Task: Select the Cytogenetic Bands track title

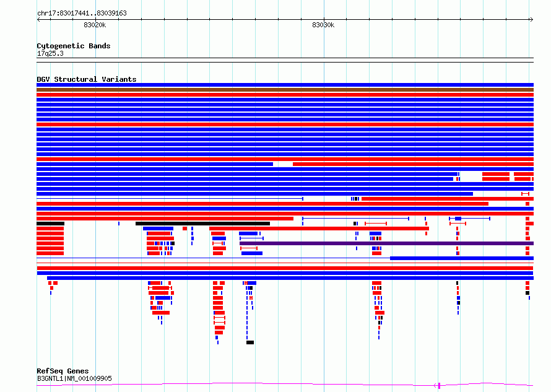Action: click(x=74, y=46)
